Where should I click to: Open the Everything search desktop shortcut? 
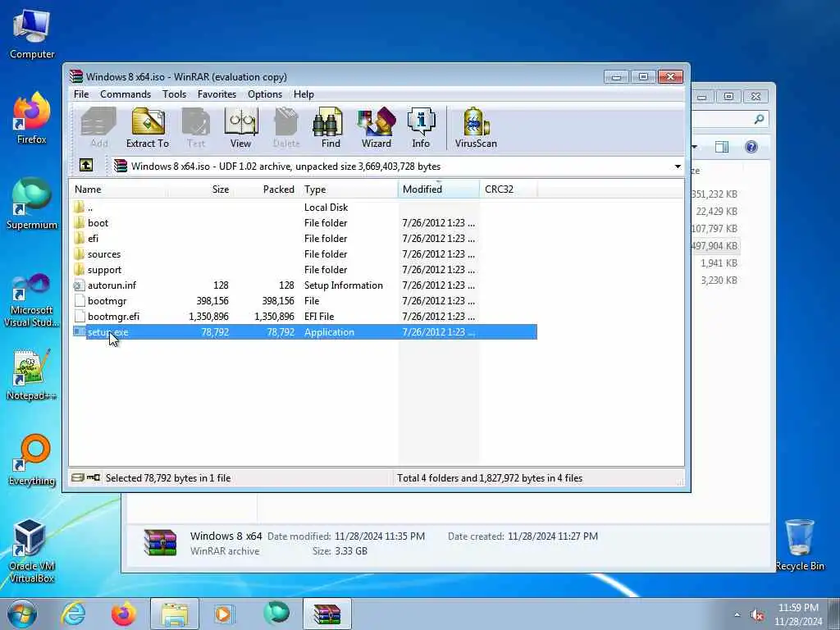click(x=32, y=459)
